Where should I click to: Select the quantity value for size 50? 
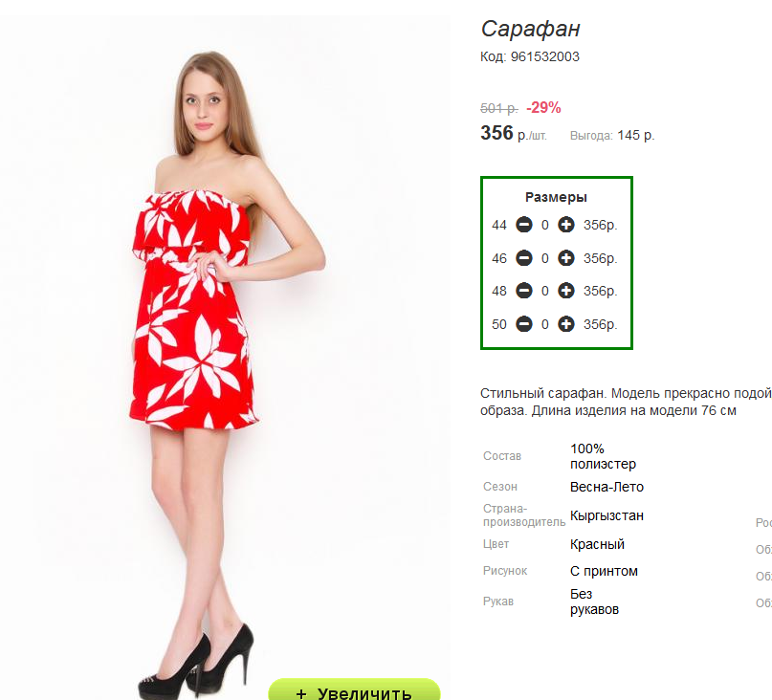(x=545, y=324)
